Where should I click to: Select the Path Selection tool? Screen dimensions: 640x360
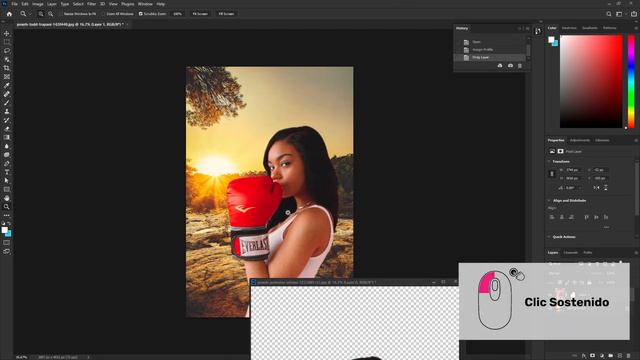click(x=7, y=181)
